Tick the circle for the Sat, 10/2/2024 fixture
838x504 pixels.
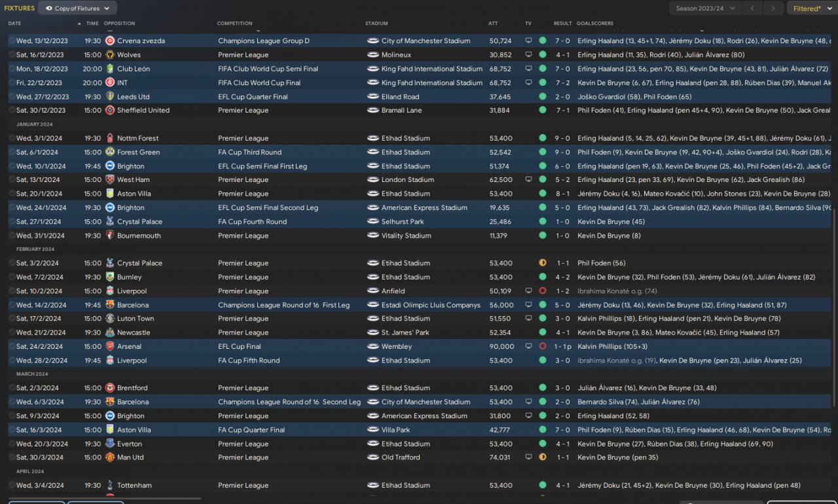tap(11, 291)
